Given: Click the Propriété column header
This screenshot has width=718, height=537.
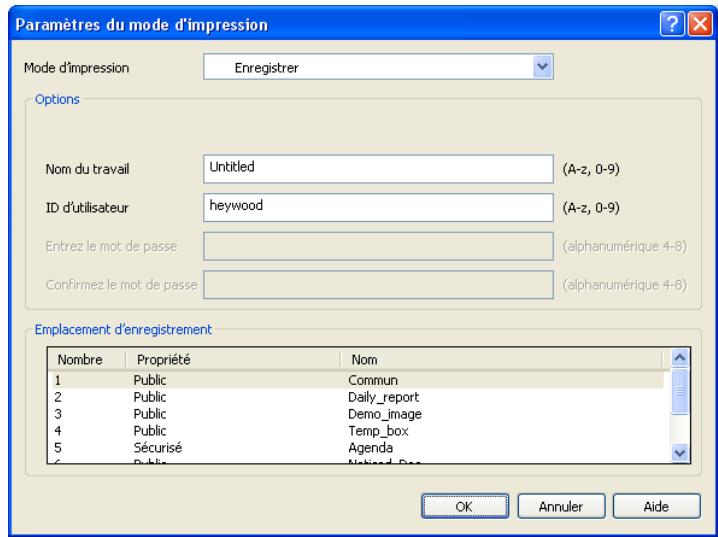Looking at the screenshot, I should point(233,360).
